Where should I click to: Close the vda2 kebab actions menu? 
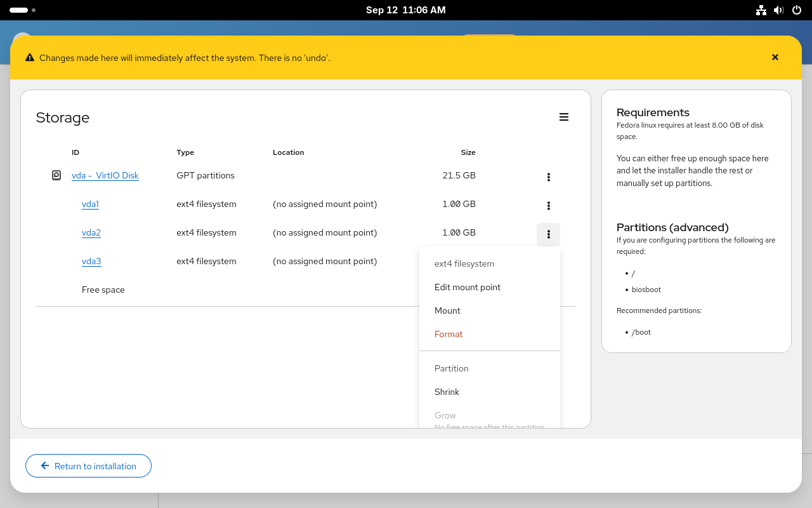(x=549, y=234)
